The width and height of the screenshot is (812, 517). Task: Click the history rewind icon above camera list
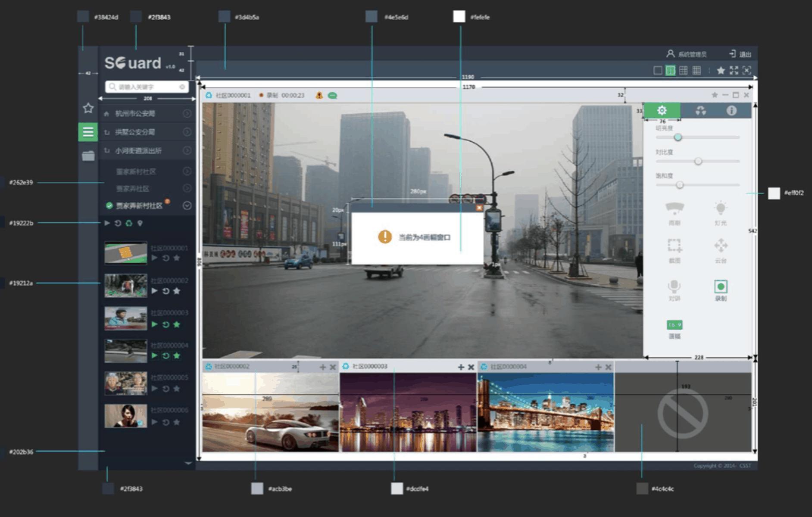118,223
